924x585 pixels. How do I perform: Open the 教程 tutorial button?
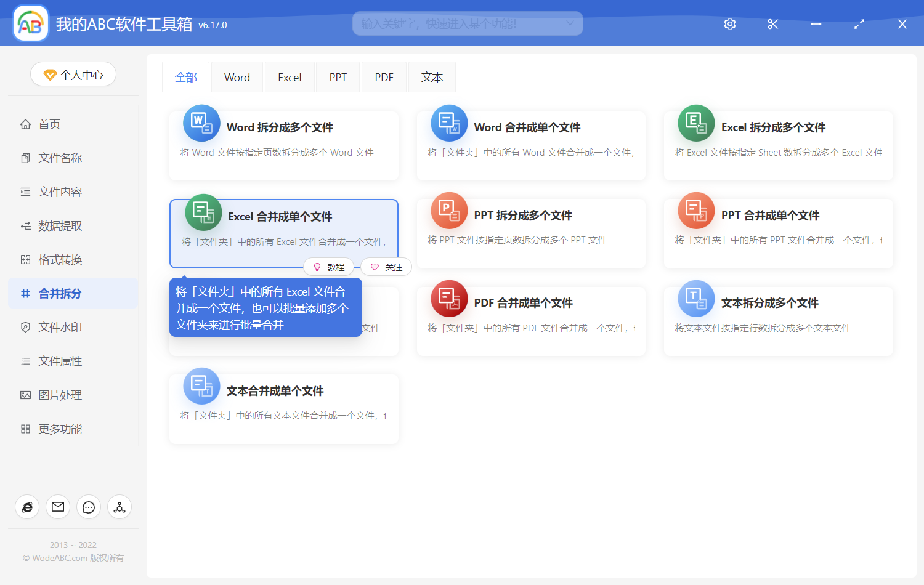(329, 267)
